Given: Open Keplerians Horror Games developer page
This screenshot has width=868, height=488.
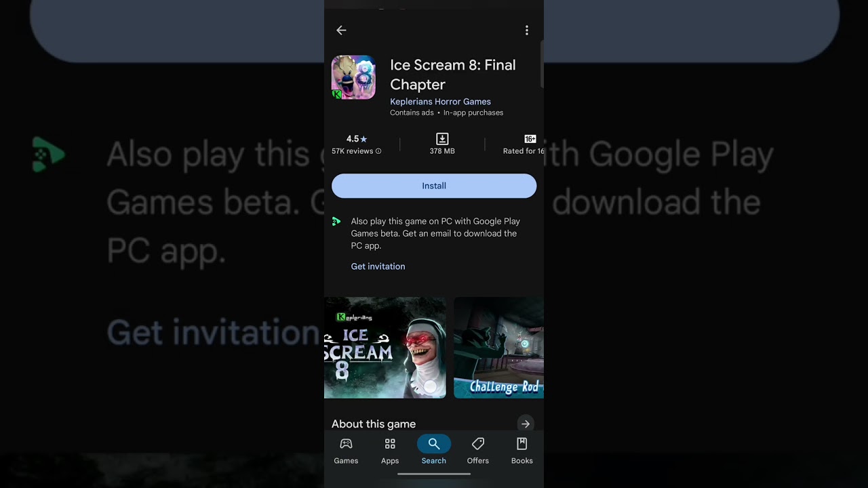Looking at the screenshot, I should point(440,102).
